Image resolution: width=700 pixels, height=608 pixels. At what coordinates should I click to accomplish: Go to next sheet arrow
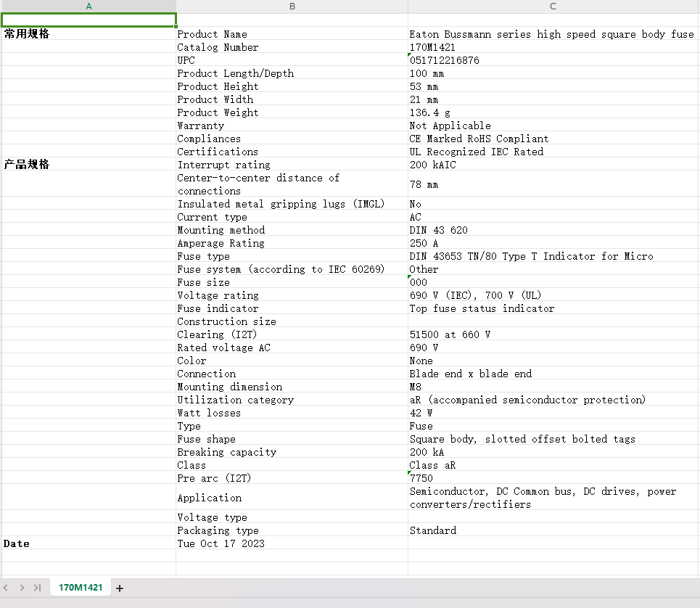click(x=22, y=588)
